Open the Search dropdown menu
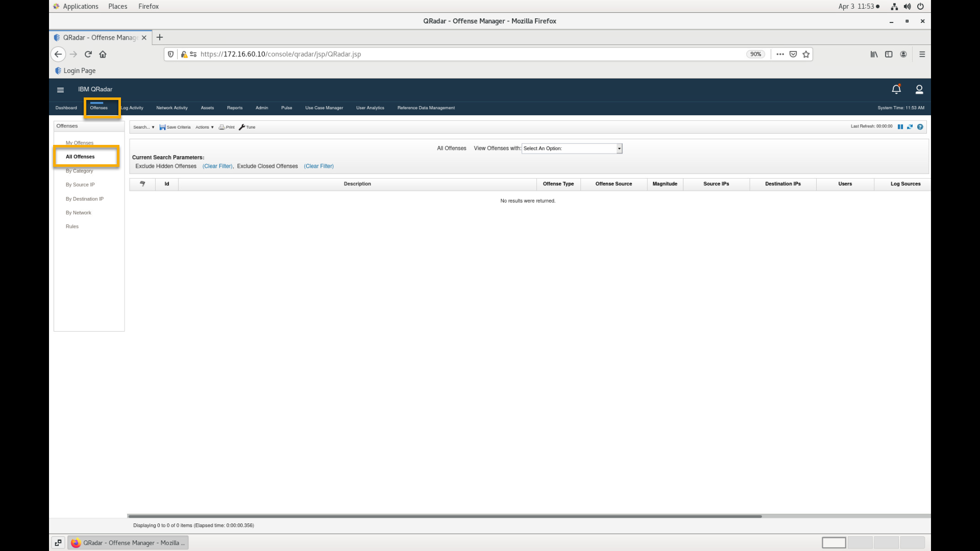The width and height of the screenshot is (980, 551). click(x=143, y=127)
